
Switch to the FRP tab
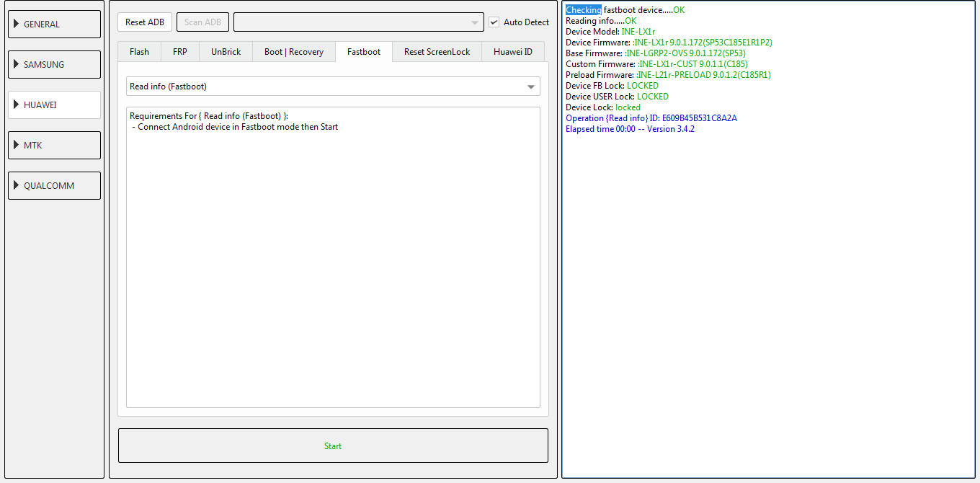[179, 52]
